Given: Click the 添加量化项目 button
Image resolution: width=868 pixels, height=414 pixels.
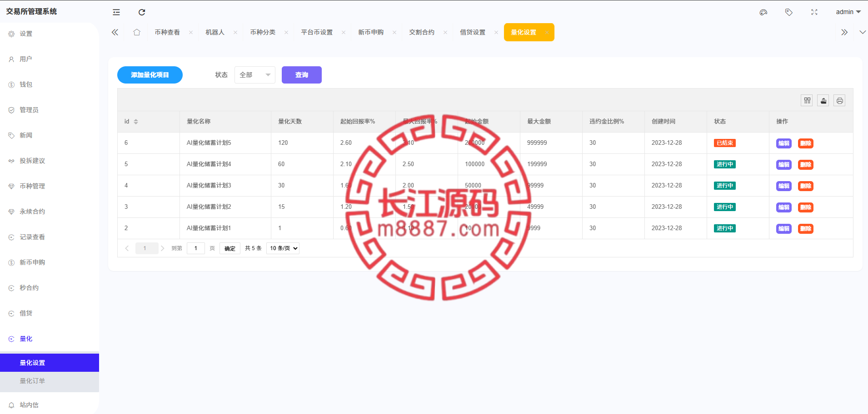Looking at the screenshot, I should 150,75.
